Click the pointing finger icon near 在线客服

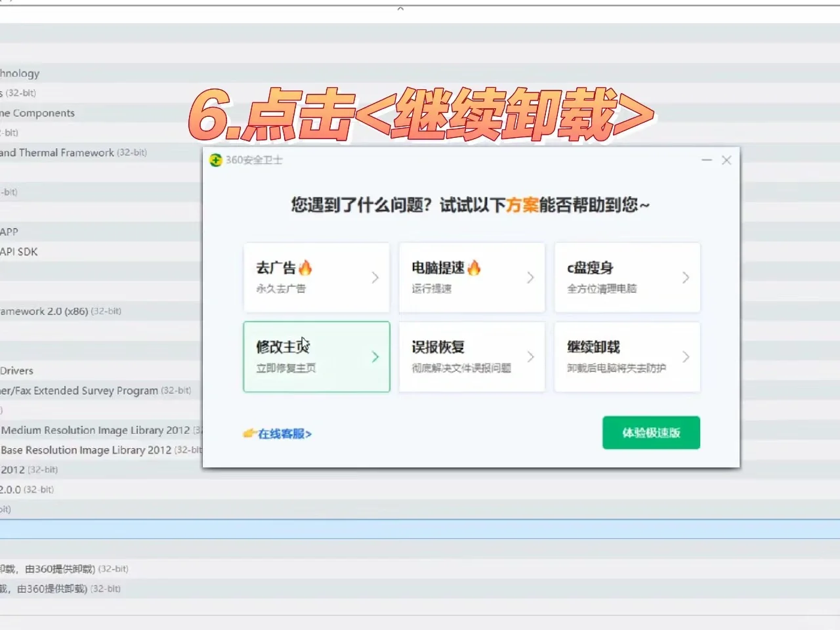pyautogui.click(x=249, y=433)
